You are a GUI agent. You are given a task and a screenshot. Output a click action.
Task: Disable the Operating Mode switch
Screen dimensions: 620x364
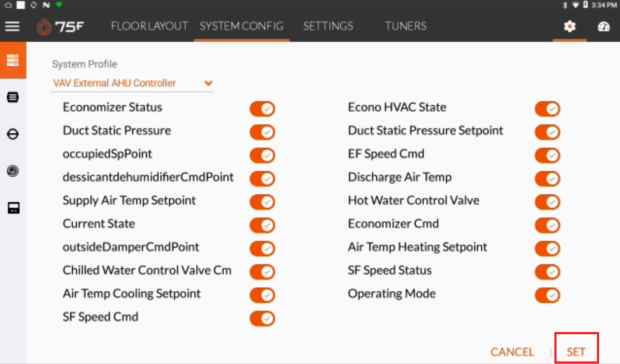(547, 295)
